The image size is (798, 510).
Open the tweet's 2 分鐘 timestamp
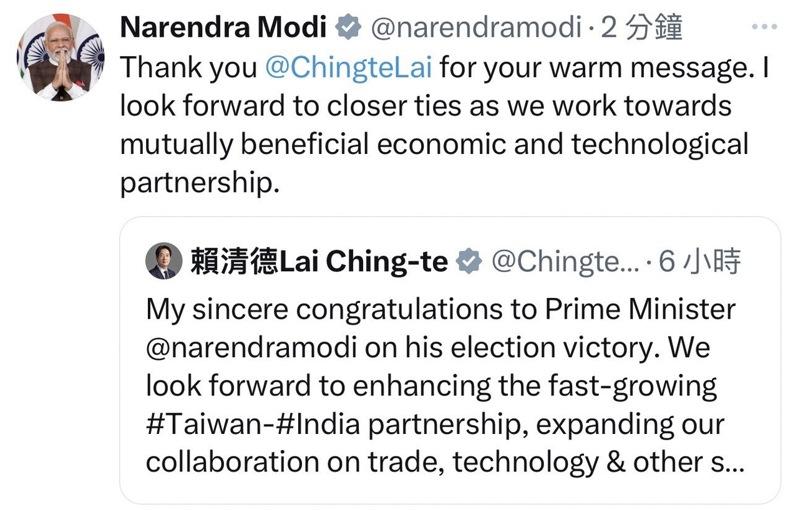[641, 27]
